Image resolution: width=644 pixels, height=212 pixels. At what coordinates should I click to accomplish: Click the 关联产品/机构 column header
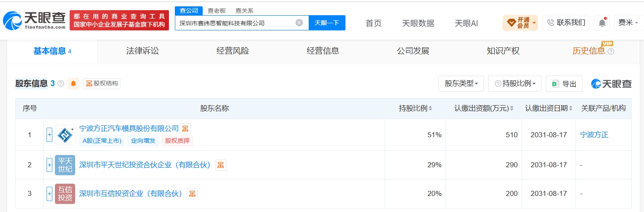[x=603, y=109]
